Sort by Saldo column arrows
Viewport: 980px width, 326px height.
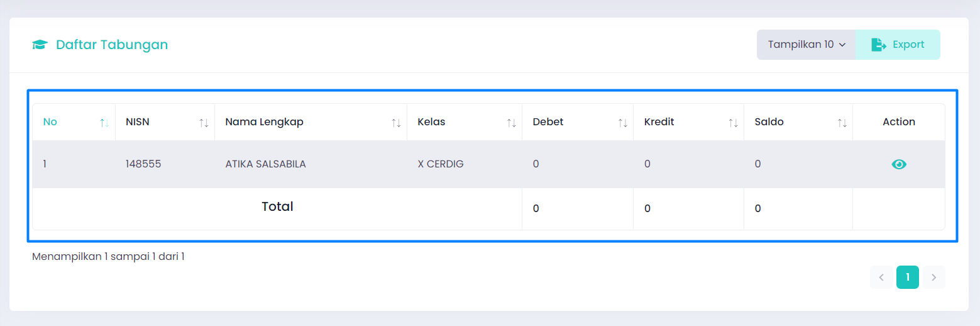842,123
